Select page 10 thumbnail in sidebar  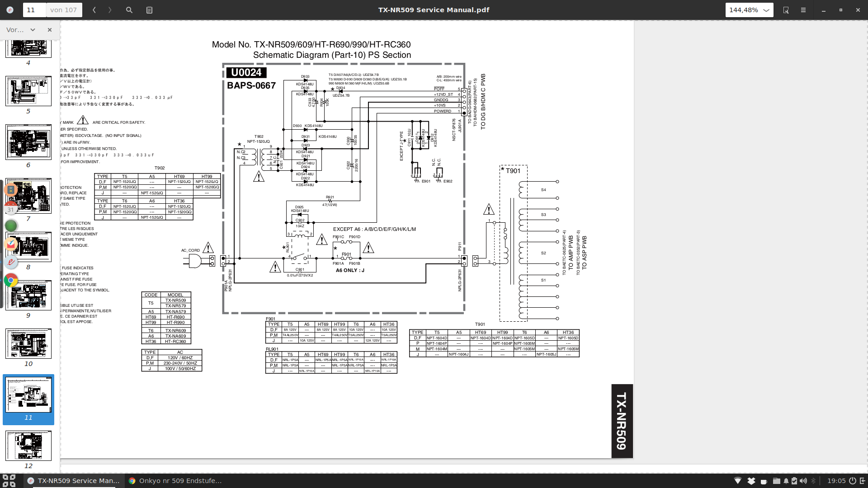(28, 343)
